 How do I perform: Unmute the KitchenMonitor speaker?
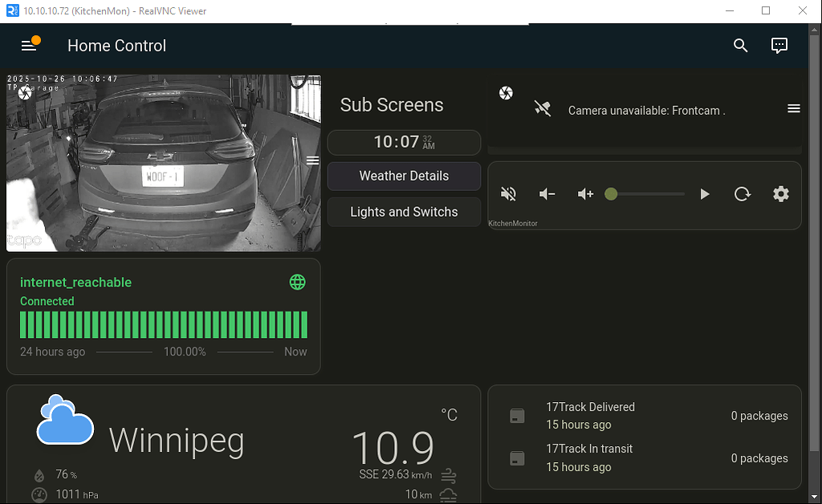(x=508, y=193)
